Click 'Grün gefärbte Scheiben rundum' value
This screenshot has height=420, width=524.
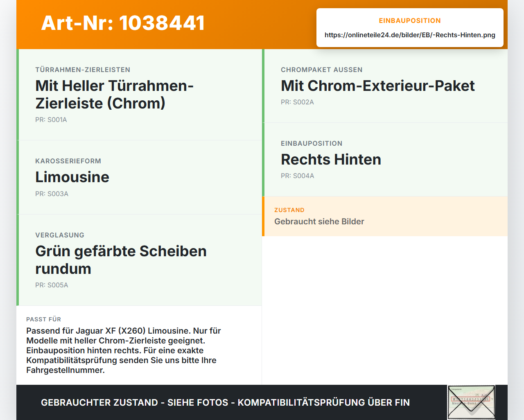(121, 260)
